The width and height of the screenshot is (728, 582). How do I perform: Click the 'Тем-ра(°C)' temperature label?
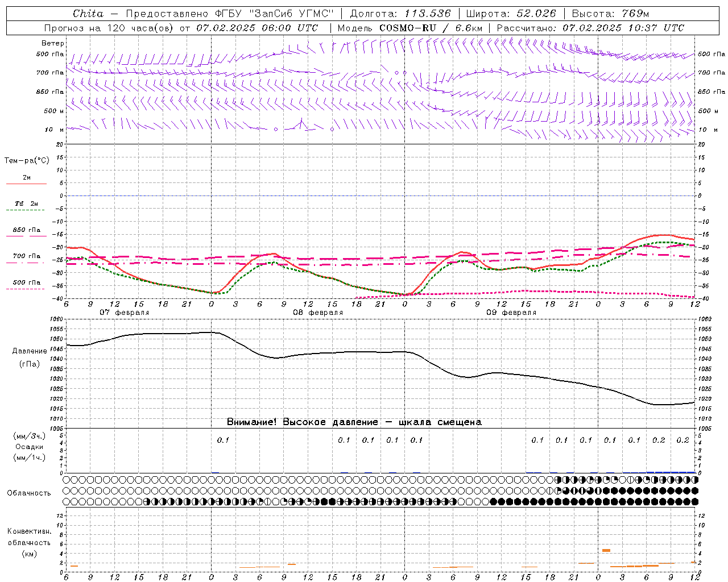(x=27, y=161)
